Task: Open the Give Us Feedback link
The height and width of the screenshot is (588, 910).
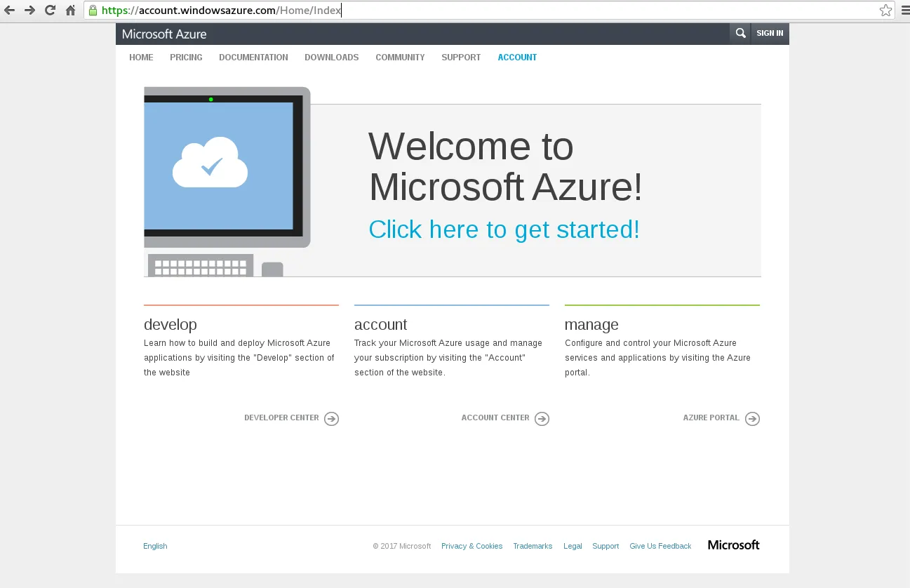Action: [x=660, y=546]
